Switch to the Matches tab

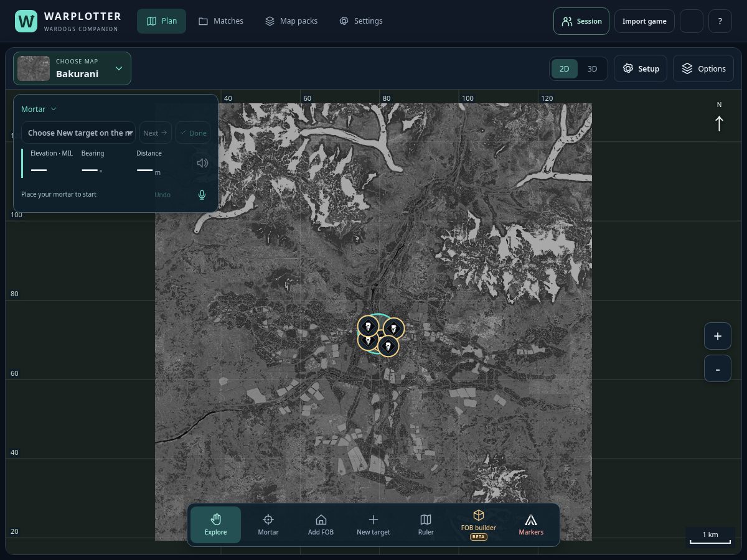pos(221,21)
